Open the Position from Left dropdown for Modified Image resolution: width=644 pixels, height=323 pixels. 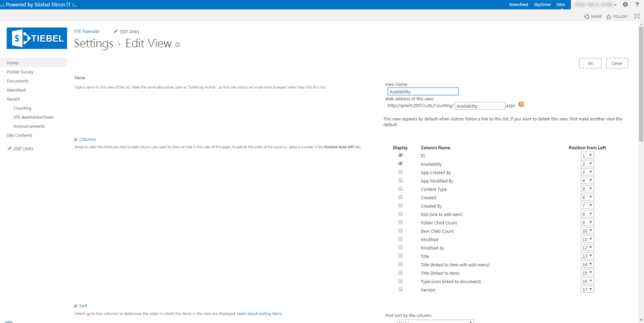587,239
